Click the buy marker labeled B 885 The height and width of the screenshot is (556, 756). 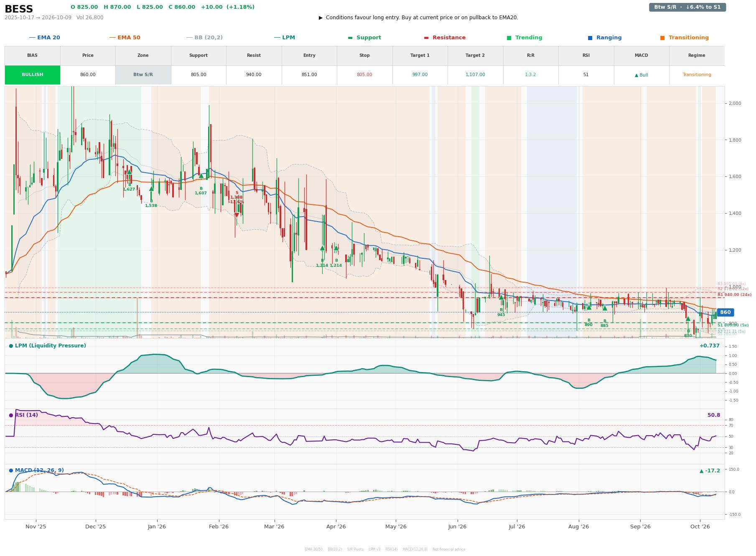605,308
